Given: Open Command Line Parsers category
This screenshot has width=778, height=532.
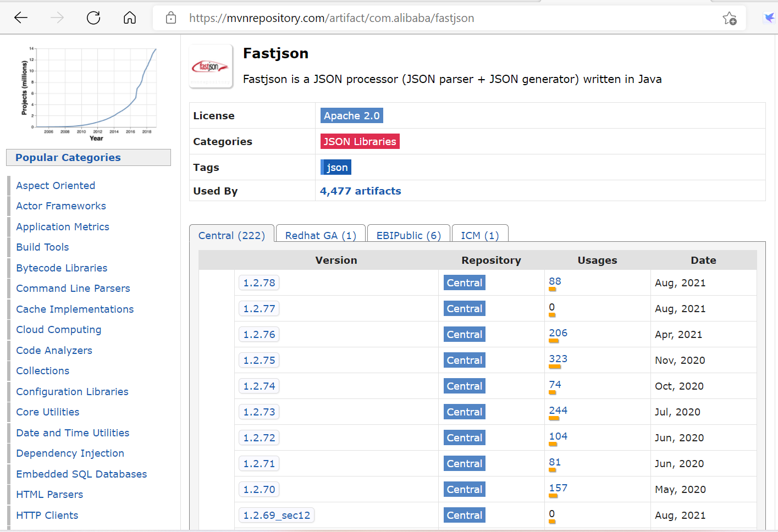Looking at the screenshot, I should (73, 288).
